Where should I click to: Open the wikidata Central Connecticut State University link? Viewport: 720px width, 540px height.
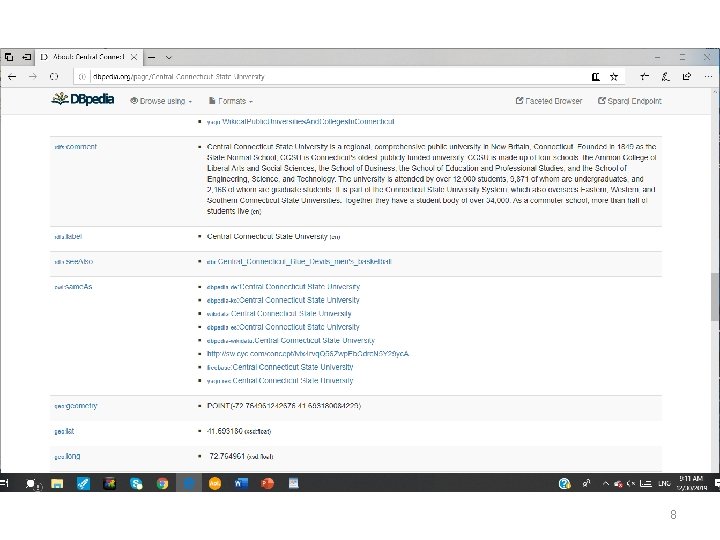tap(279, 314)
